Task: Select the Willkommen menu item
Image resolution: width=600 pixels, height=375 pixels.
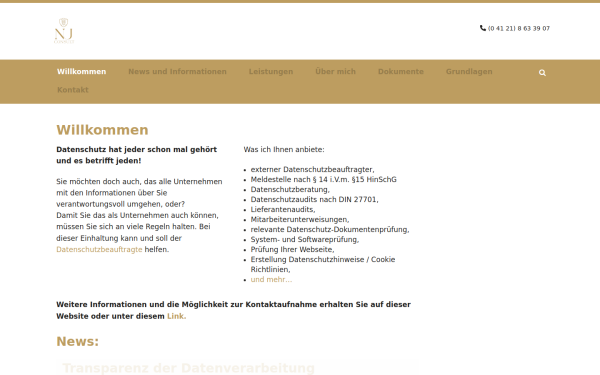Action: coord(82,72)
